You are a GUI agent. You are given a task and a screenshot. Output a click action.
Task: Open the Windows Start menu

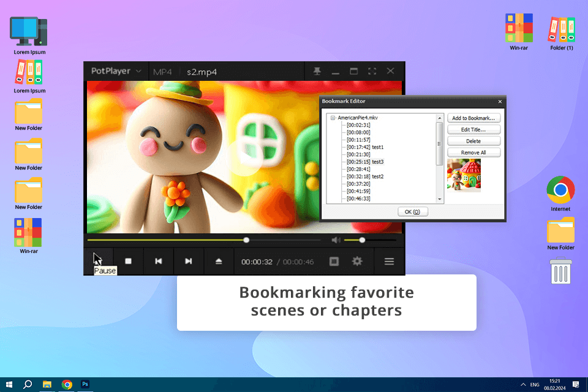9,385
